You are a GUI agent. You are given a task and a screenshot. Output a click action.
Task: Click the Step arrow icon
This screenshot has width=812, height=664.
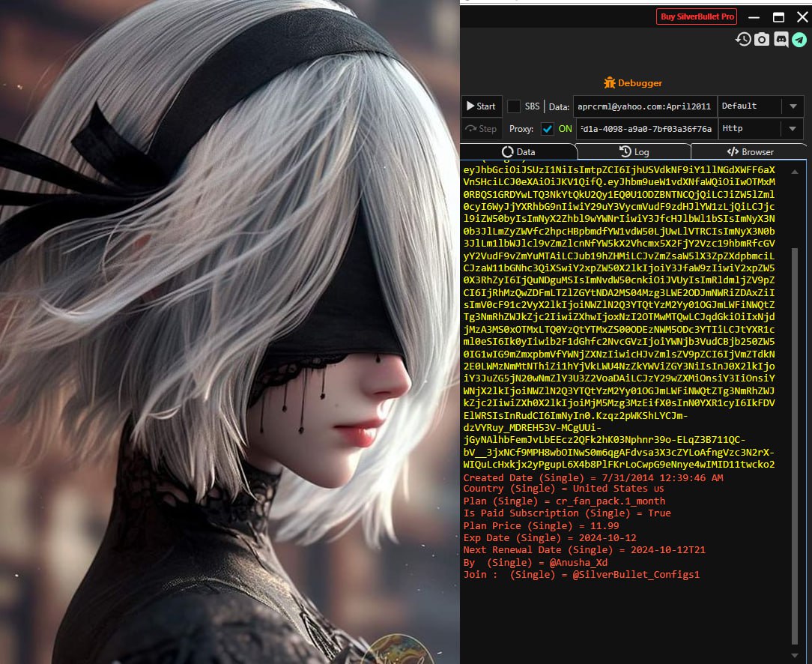(x=470, y=129)
